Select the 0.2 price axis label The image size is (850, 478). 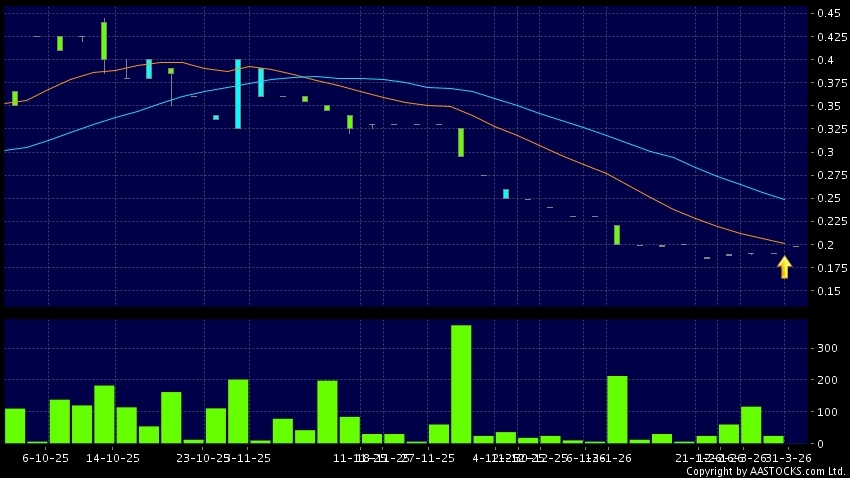tap(826, 245)
